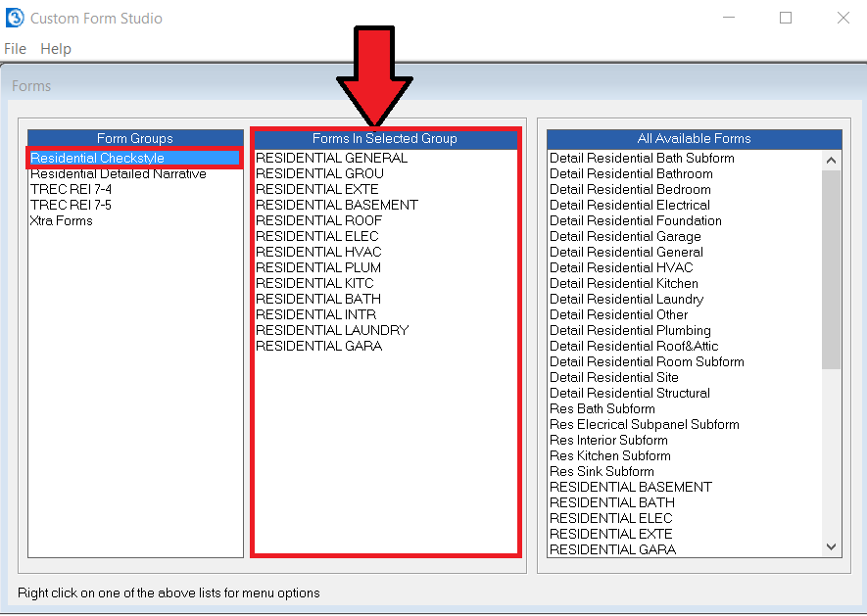Click the All Available Forms scrollbar thumb
Screen dimensions: 867x616
point(831,269)
